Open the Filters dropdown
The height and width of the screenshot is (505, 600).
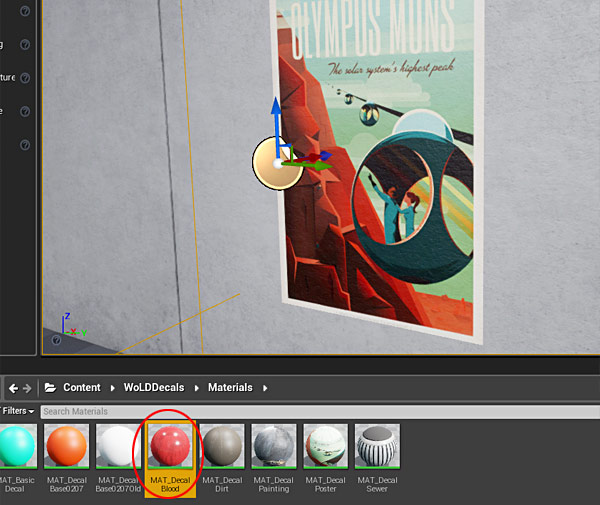[x=18, y=411]
